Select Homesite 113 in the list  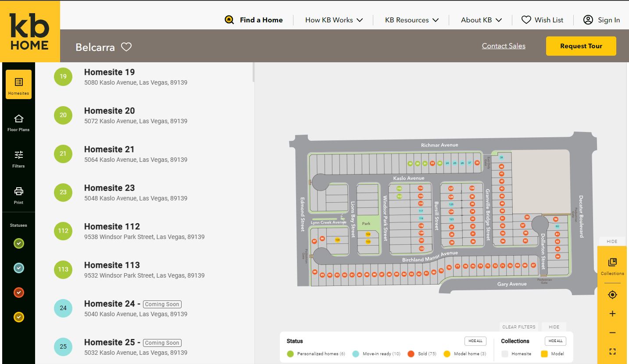click(145, 270)
